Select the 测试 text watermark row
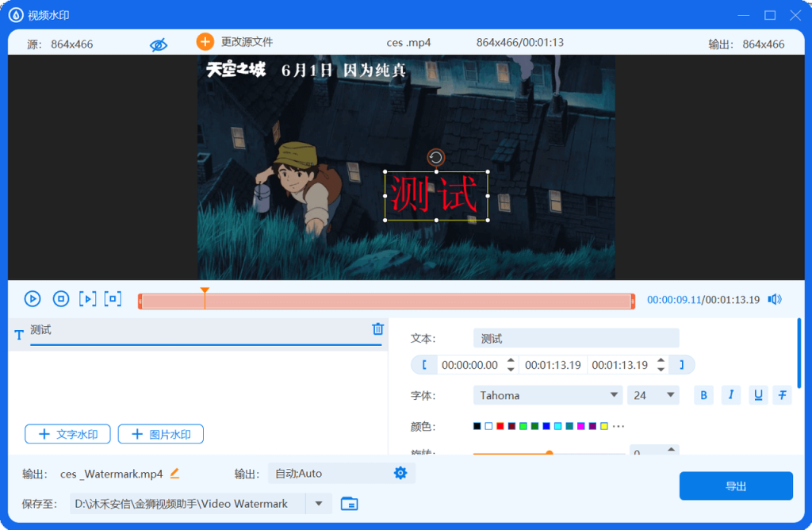The height and width of the screenshot is (530, 812). tap(197, 334)
